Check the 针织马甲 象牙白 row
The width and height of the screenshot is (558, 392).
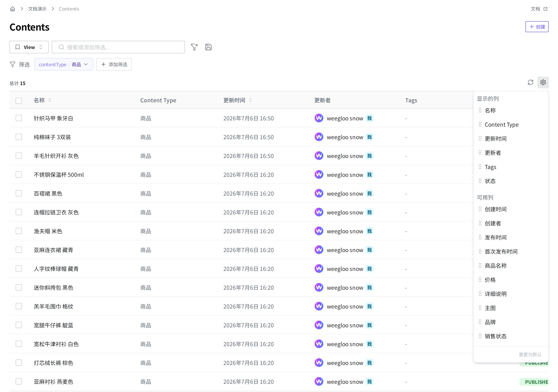[x=19, y=118]
